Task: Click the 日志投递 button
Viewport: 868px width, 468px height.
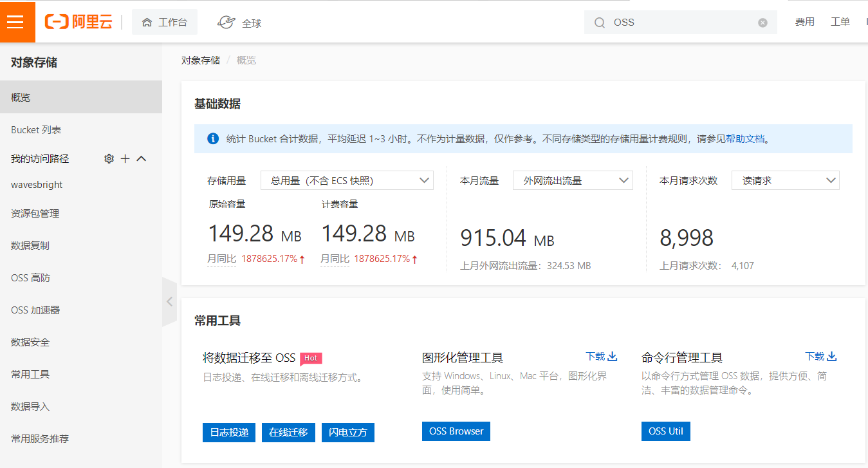Action: [230, 432]
